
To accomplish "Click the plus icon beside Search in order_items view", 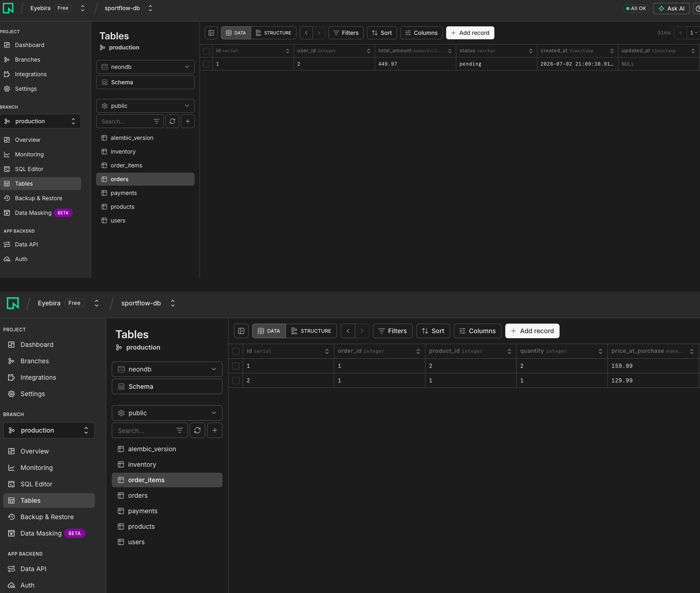I will [x=215, y=430].
